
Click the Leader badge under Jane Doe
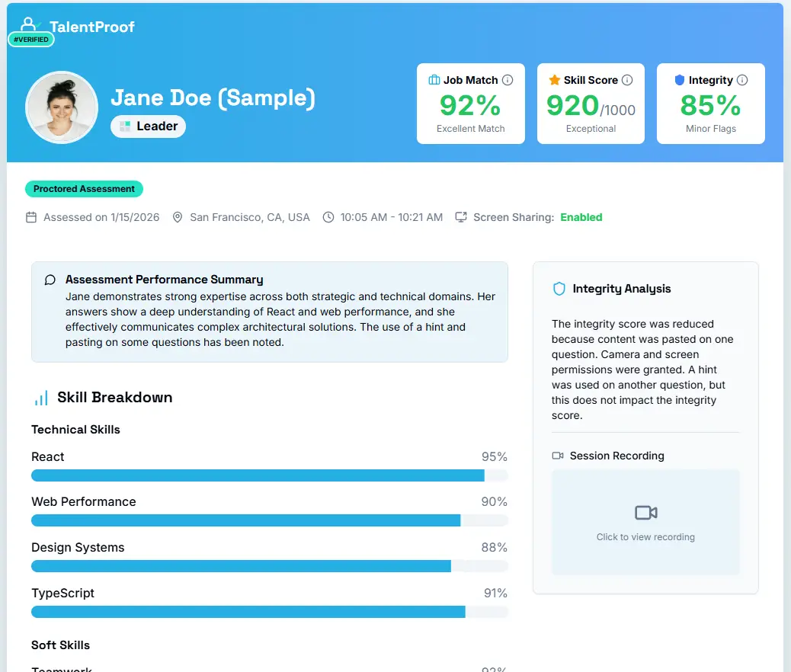pos(148,126)
